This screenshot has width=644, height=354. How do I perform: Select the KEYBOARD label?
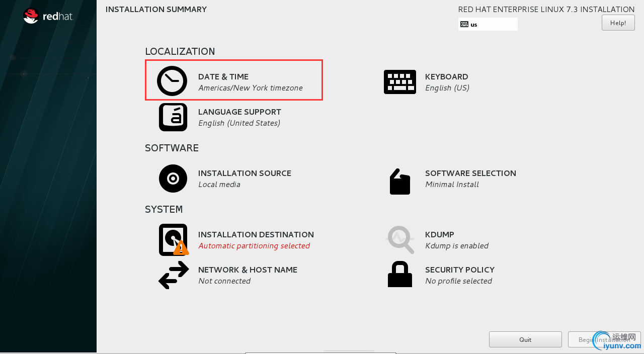tap(447, 76)
